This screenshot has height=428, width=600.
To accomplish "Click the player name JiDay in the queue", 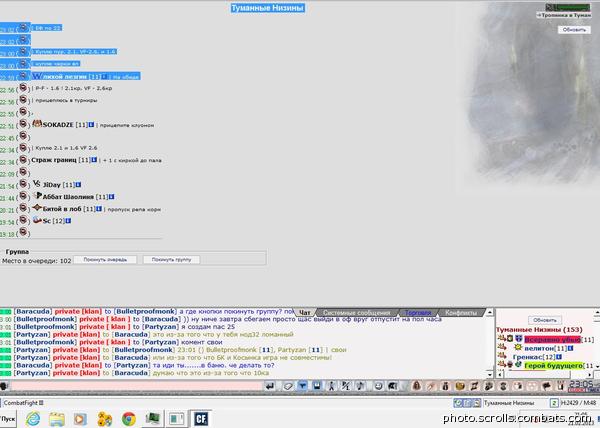I will pyautogui.click(x=52, y=185).
